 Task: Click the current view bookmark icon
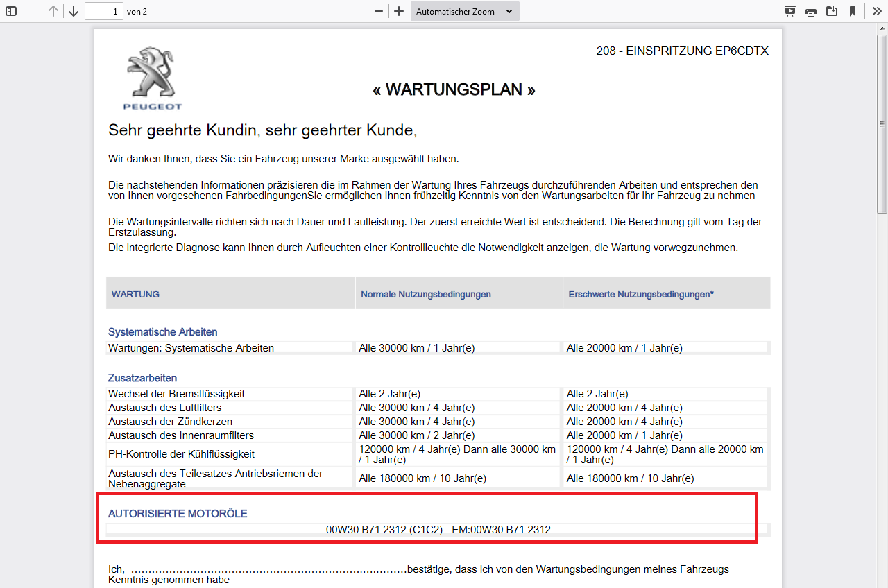point(853,11)
